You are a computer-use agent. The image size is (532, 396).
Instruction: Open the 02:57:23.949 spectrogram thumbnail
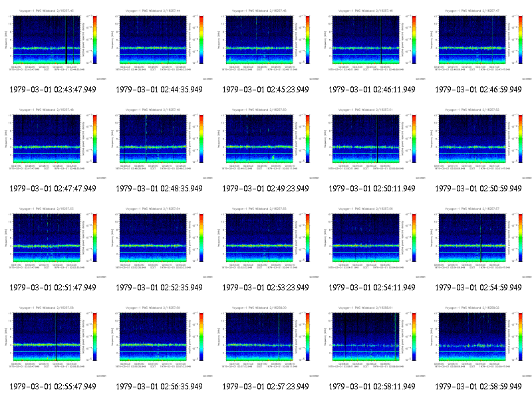click(x=266, y=340)
